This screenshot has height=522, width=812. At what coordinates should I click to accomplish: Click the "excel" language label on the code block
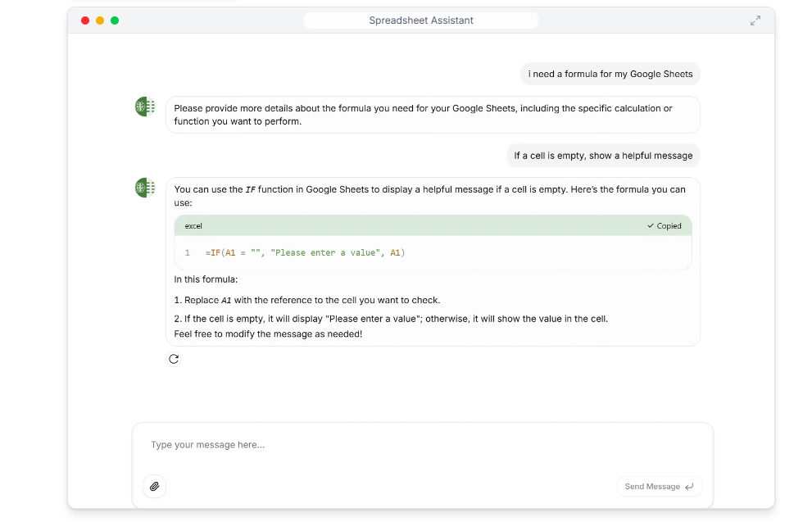point(193,226)
